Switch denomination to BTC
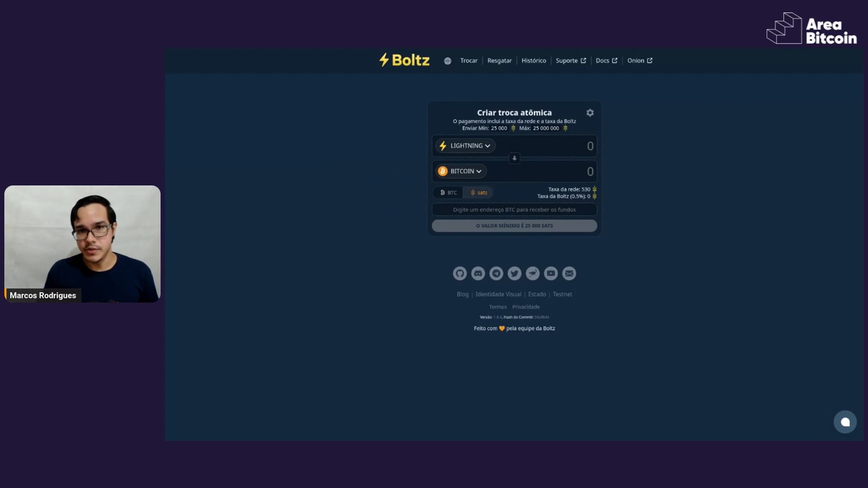 coord(448,192)
